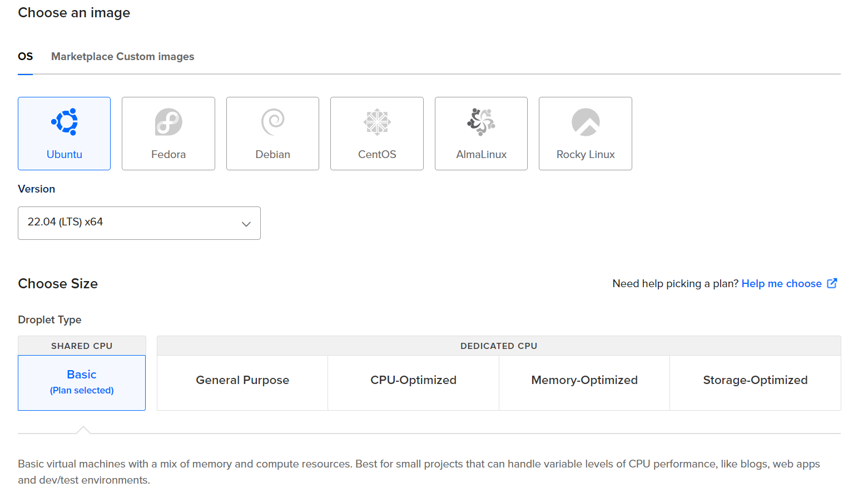This screenshot has height=502, width=868.
Task: Switch to the OS tab
Action: [26, 57]
